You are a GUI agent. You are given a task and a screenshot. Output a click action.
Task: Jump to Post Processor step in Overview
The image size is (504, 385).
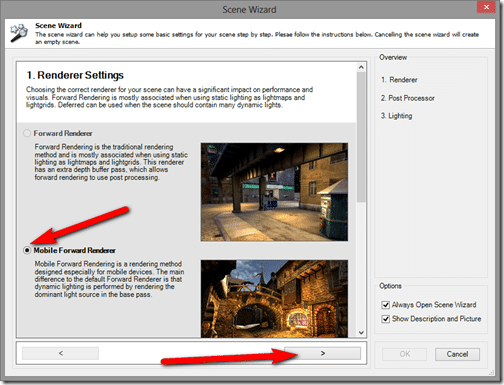click(x=408, y=98)
